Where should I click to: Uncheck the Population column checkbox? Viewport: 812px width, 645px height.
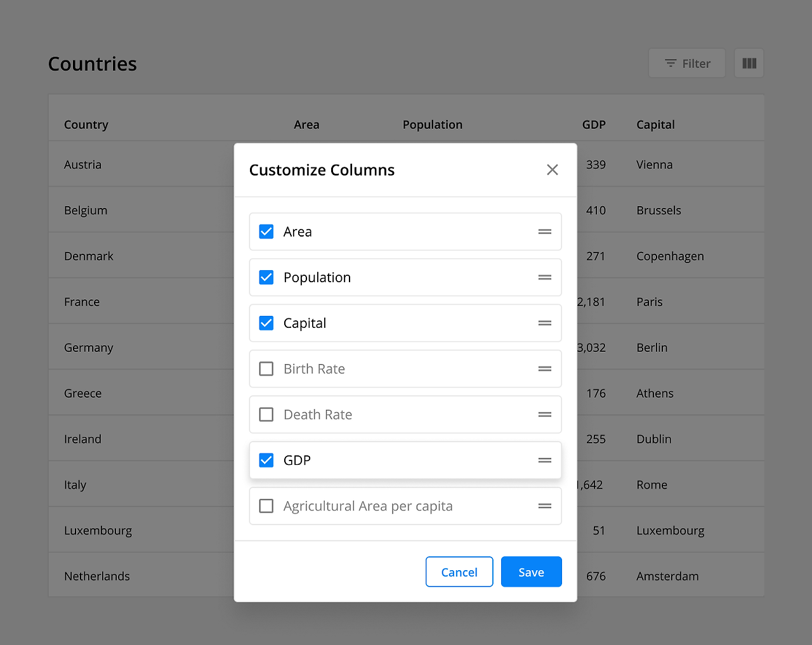[x=266, y=277]
